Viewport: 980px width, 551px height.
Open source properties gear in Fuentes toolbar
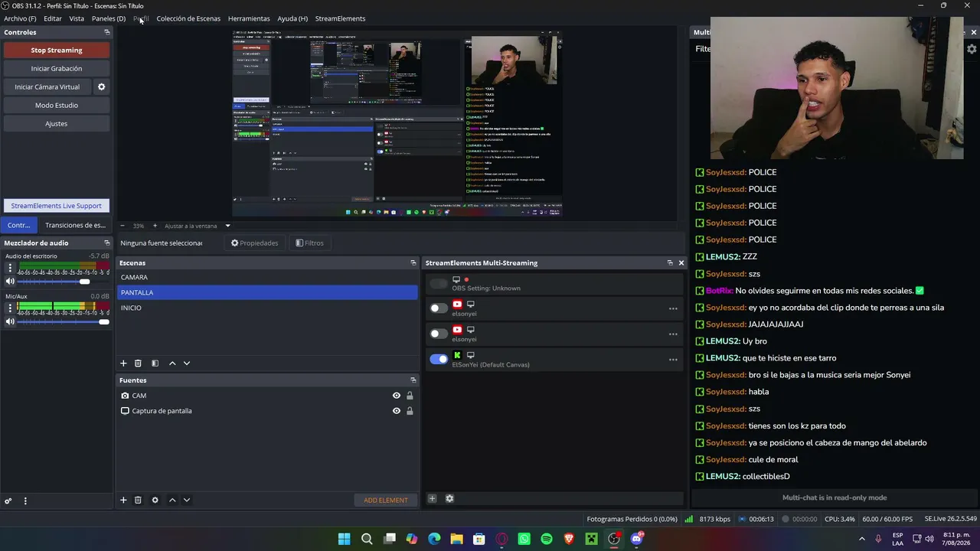[155, 500]
